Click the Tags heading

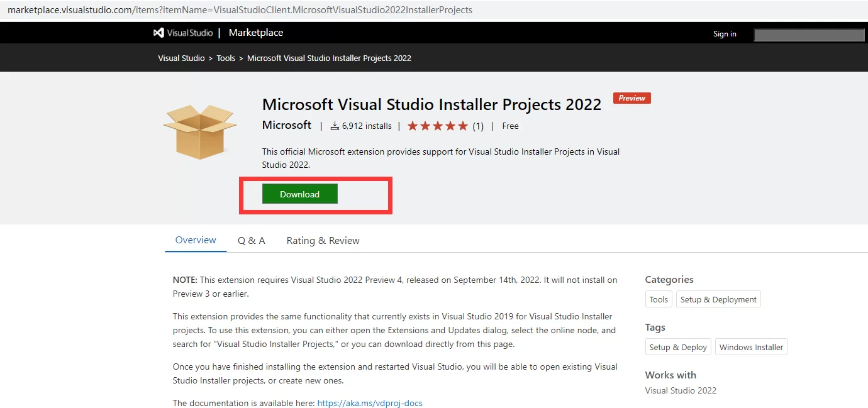click(x=655, y=328)
